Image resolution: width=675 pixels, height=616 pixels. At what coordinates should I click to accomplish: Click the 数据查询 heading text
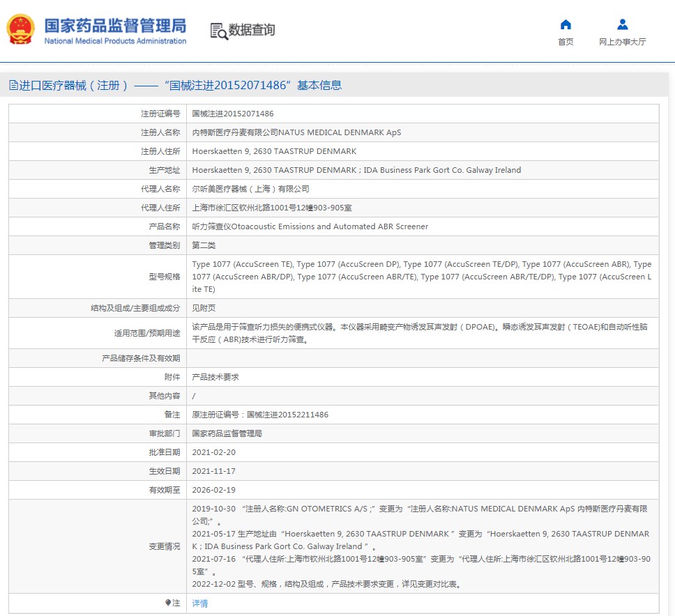click(252, 30)
